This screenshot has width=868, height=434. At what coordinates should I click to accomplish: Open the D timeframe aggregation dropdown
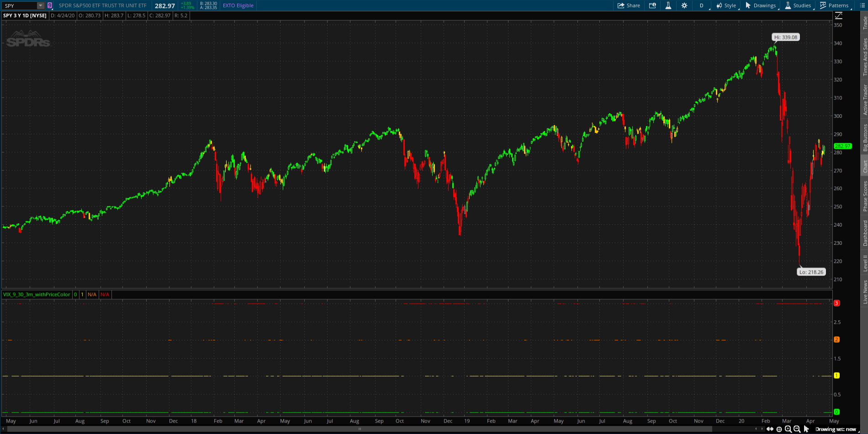click(702, 5)
